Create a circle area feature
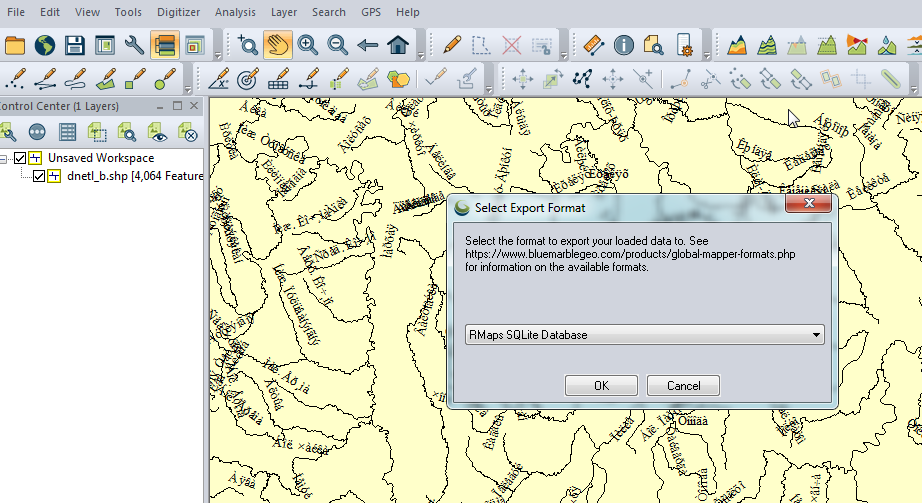The height and width of the screenshot is (503, 922). 165,79
